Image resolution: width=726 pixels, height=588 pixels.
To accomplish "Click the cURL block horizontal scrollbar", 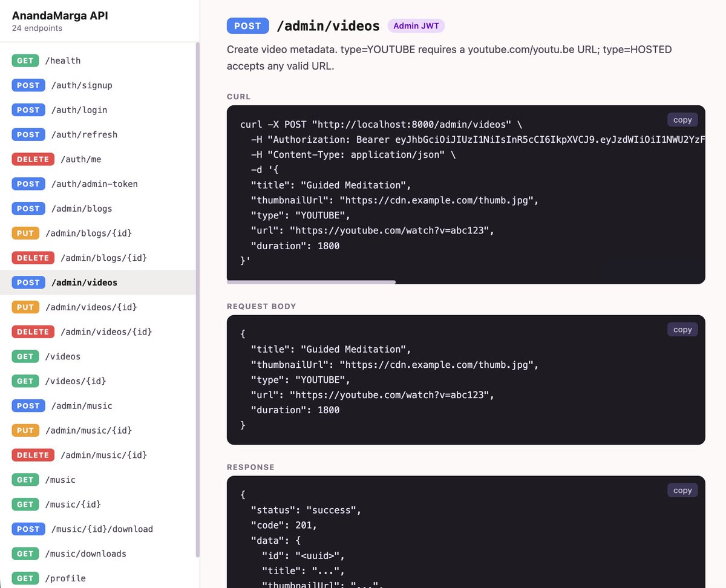I will (311, 282).
